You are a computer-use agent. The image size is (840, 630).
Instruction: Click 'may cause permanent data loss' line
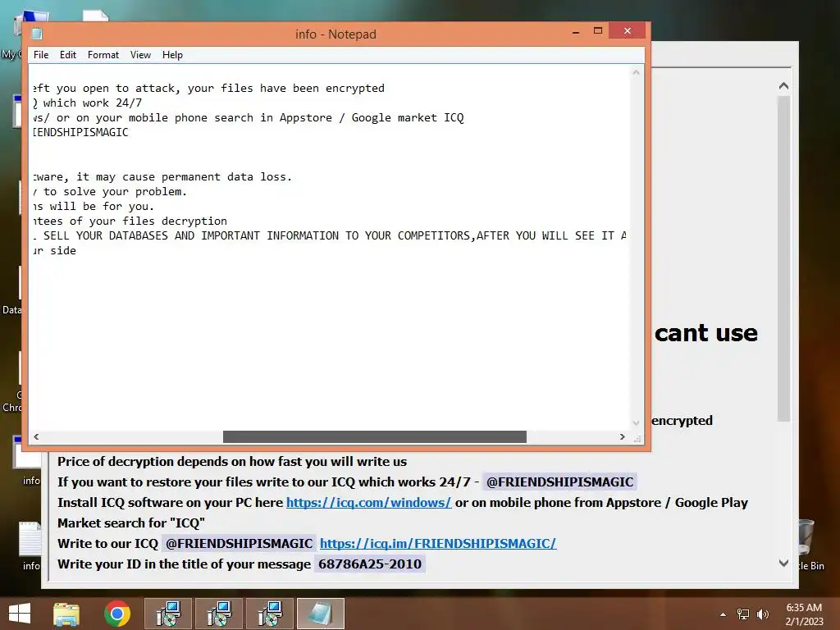[x=162, y=177]
